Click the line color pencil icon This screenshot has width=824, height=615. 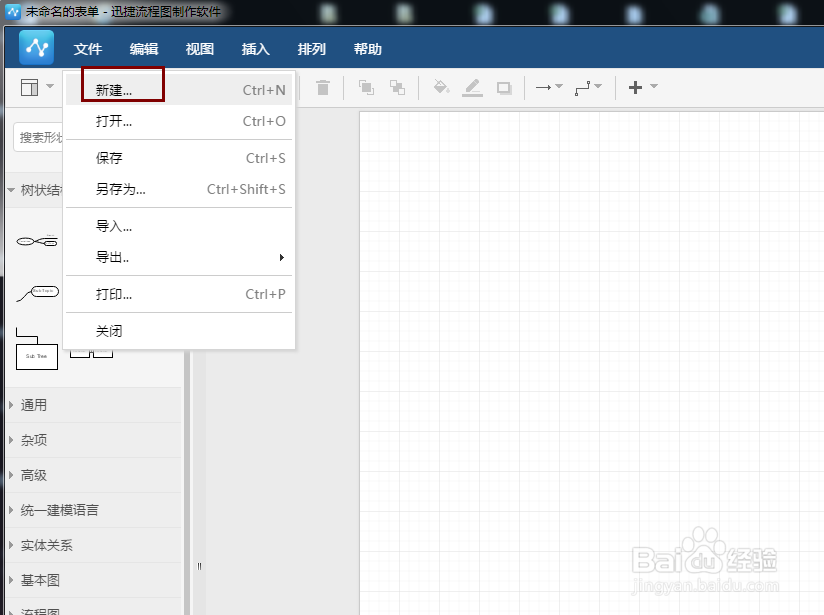point(472,87)
